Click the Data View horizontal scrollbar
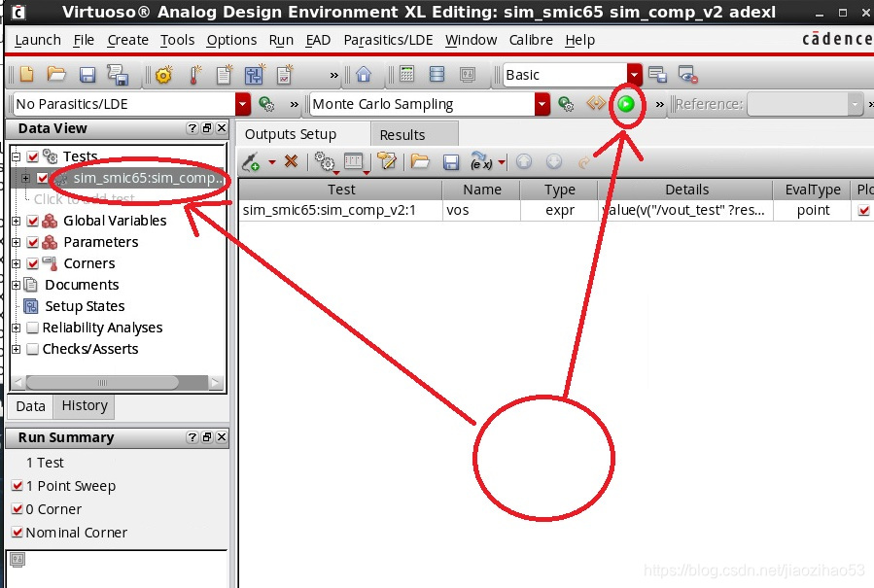 [x=102, y=382]
